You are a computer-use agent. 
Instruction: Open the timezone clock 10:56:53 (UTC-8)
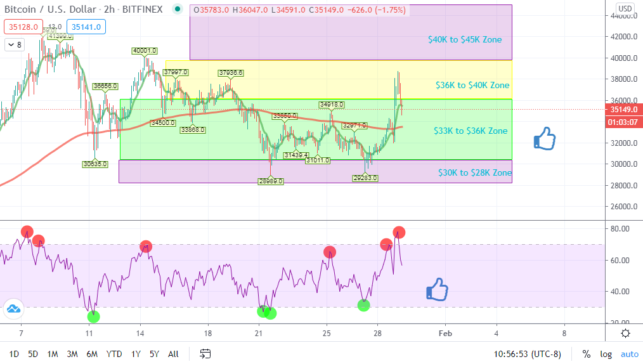[x=527, y=354]
